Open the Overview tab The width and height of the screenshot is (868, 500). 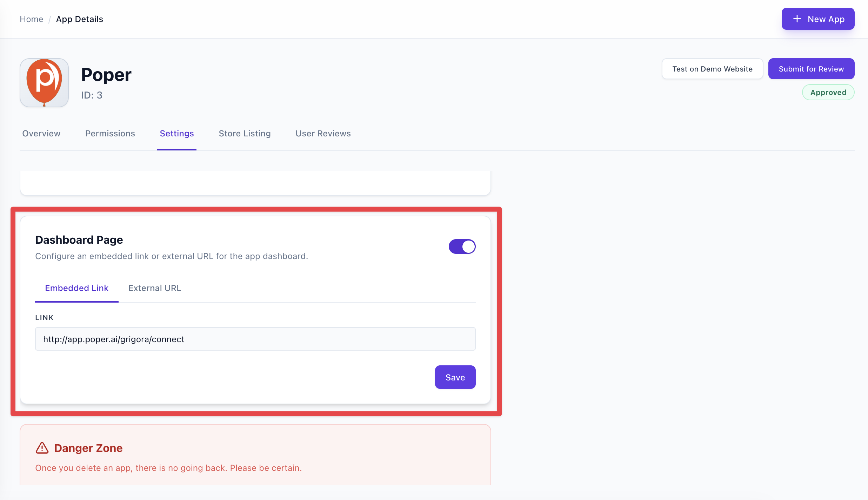tap(41, 134)
